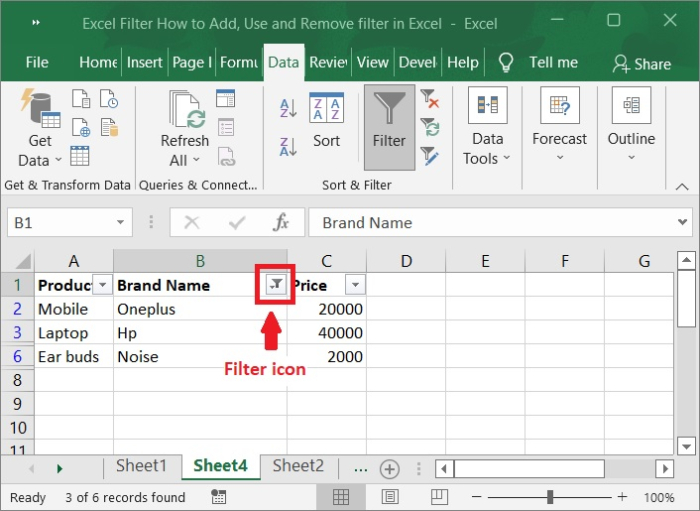The width and height of the screenshot is (700, 511).
Task: Open Brand Name filter dropdown
Action: [x=276, y=284]
